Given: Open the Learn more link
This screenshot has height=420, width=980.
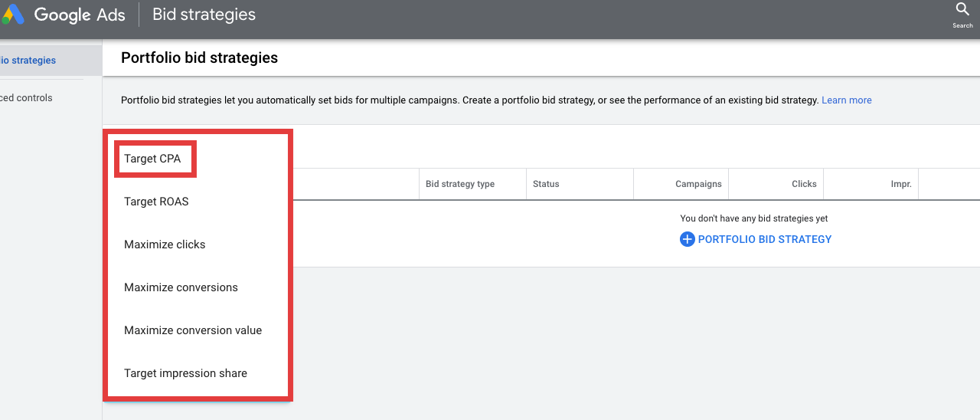Looking at the screenshot, I should pyautogui.click(x=846, y=100).
